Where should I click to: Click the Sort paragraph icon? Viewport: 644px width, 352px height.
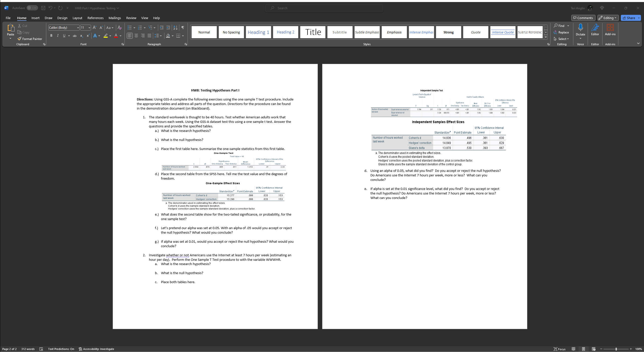click(x=176, y=28)
